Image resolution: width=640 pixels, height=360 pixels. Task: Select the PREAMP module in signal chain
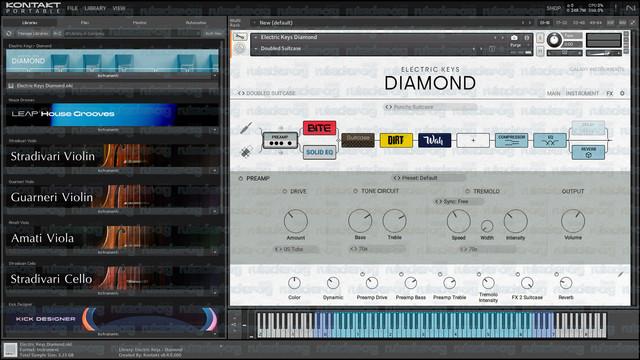280,140
